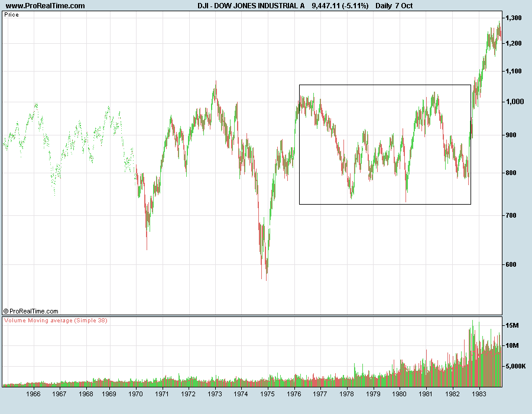This screenshot has height=414, width=532.
Task: Click the 7 Oct date label
Action: point(404,6)
